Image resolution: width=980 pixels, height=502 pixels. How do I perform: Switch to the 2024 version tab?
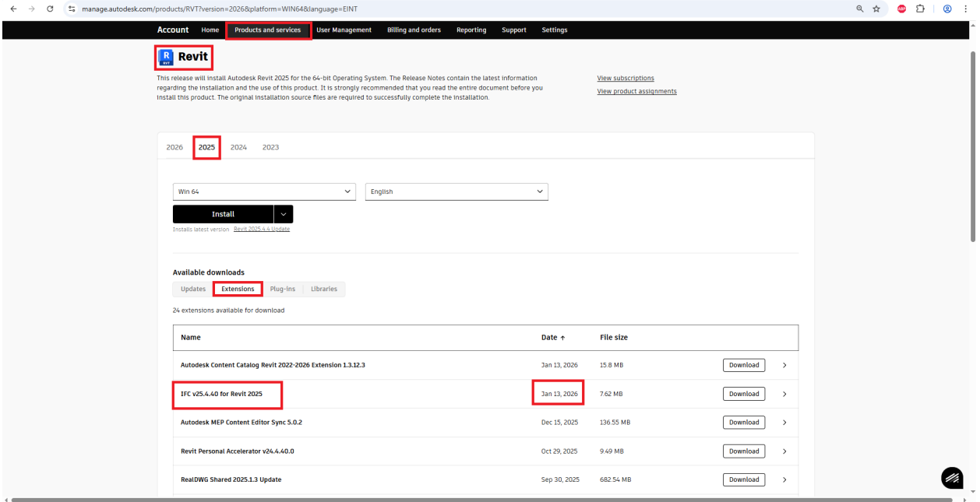[238, 147]
